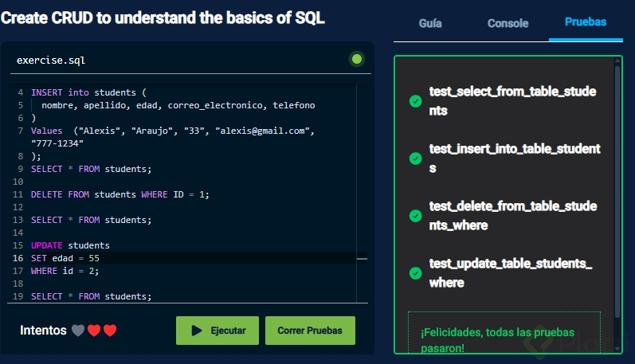This screenshot has height=364, width=635.
Task: Click check icon for test_delete_from_table_students_where
Action: (x=415, y=216)
